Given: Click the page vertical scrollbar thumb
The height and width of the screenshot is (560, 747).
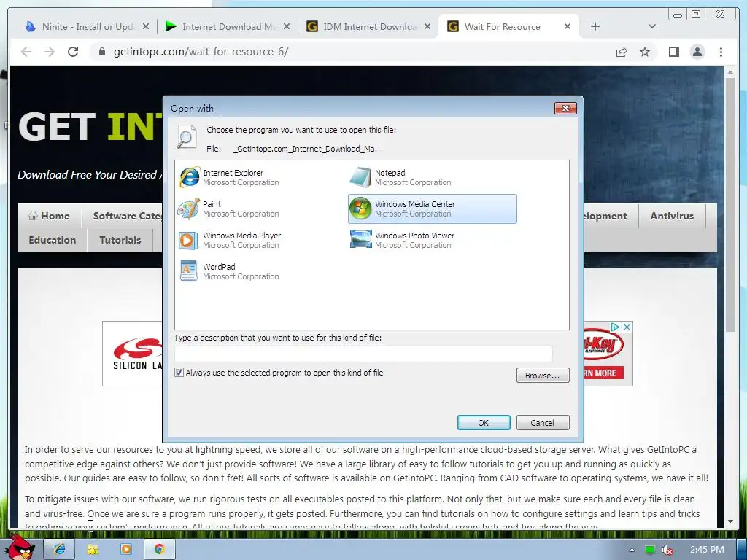Looking at the screenshot, I should [730, 205].
